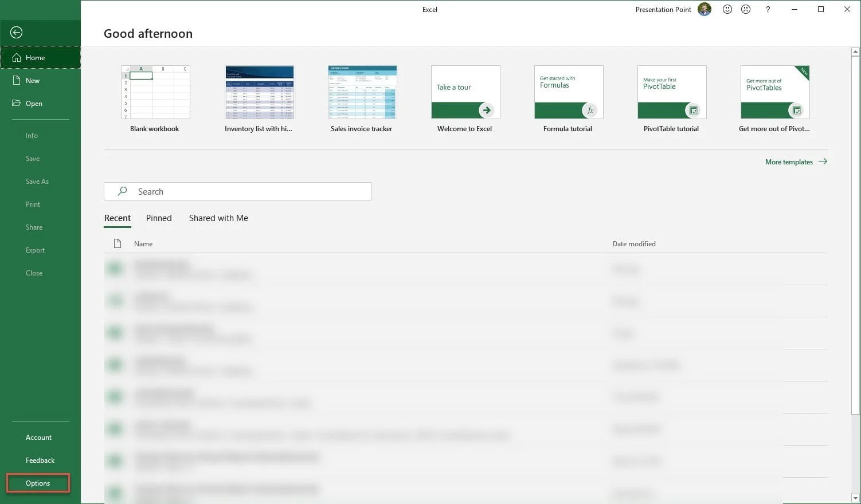The image size is (861, 504).
Task: Select the Open sidebar item with folder icon
Action: click(x=34, y=103)
